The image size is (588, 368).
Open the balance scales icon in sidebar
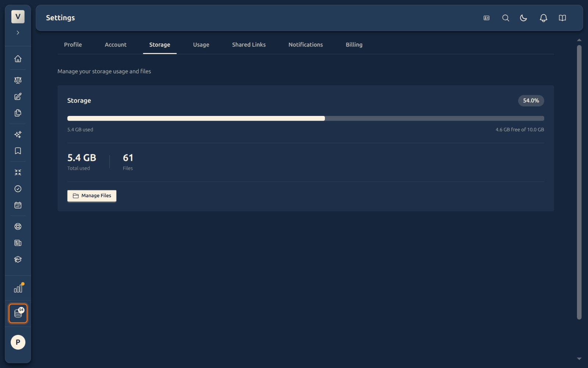click(x=18, y=80)
